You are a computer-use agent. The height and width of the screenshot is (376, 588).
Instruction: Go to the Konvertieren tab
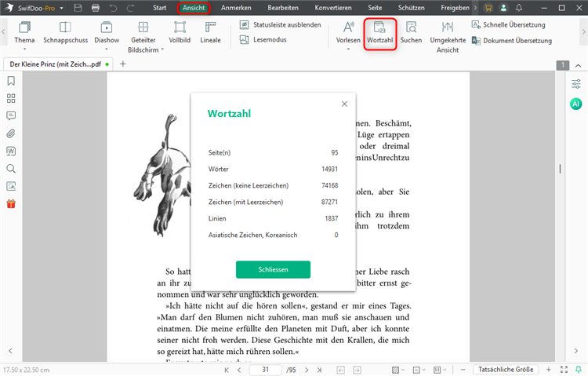tap(333, 8)
